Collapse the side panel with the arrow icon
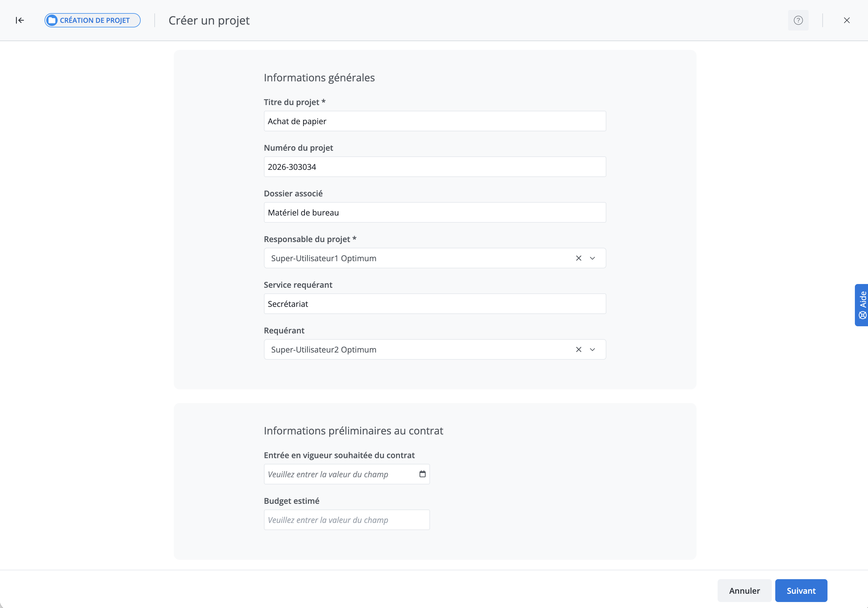 [20, 21]
